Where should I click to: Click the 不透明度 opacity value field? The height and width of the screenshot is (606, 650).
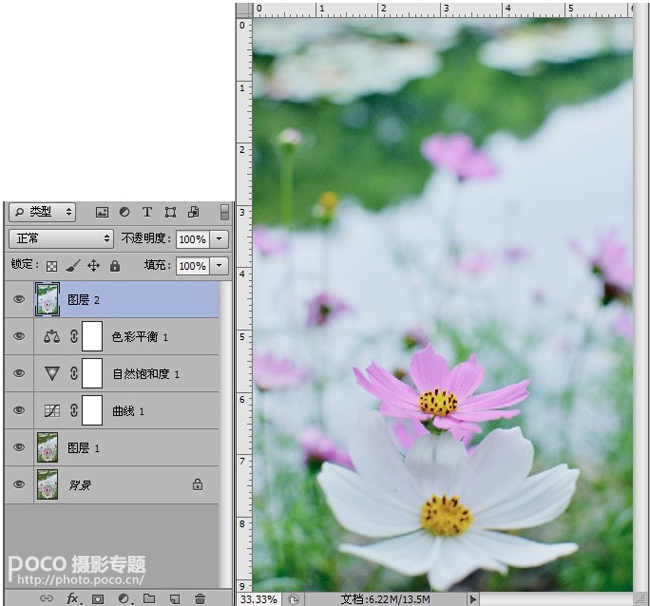point(192,239)
